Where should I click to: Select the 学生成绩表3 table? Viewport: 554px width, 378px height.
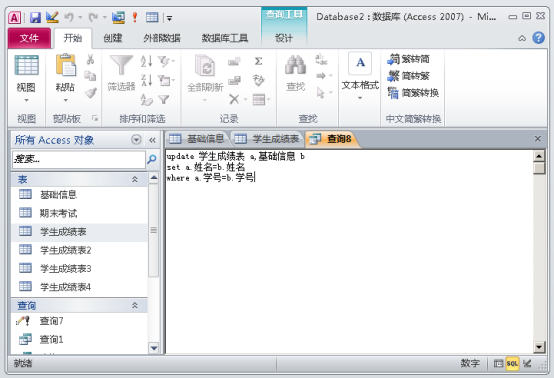79,268
